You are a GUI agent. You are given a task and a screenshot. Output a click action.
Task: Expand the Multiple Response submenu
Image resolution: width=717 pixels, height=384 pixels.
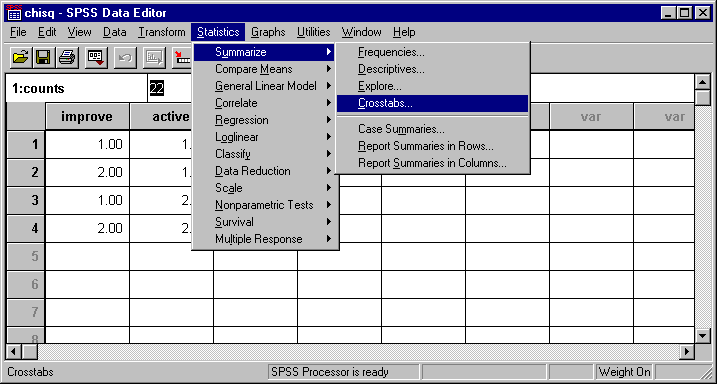[x=264, y=239]
